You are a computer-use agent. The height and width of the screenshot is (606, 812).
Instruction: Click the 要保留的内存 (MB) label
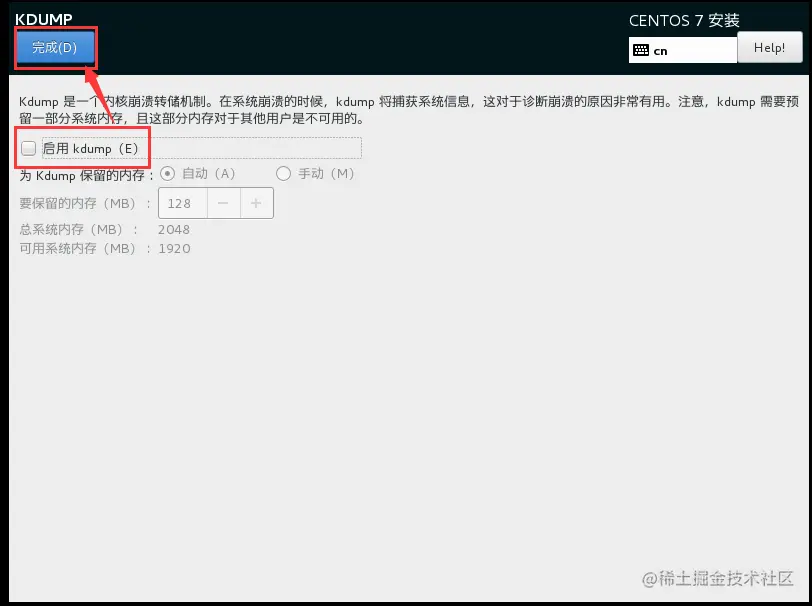click(85, 204)
